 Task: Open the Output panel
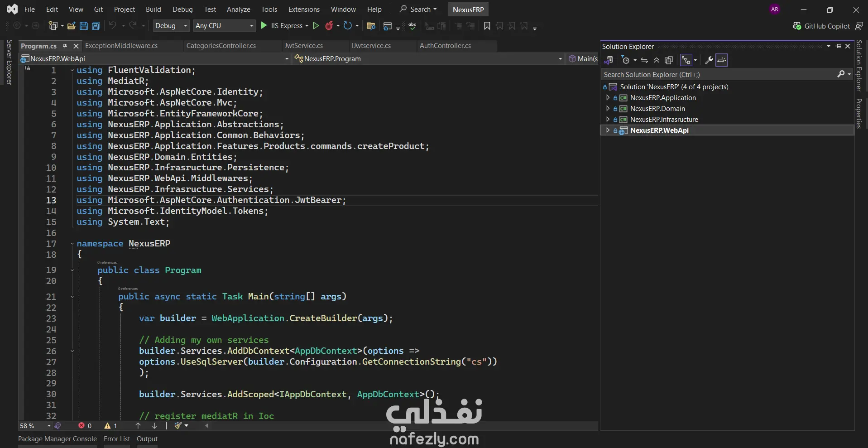[x=147, y=439]
